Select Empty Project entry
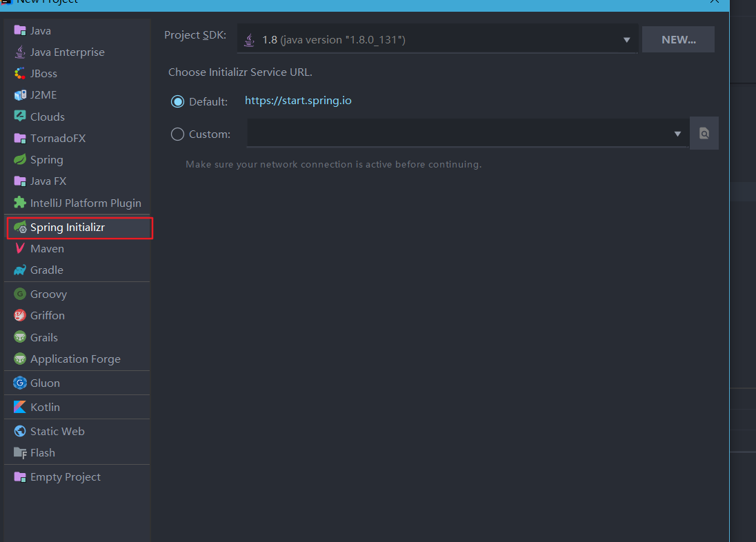This screenshot has height=542, width=756. (x=77, y=477)
